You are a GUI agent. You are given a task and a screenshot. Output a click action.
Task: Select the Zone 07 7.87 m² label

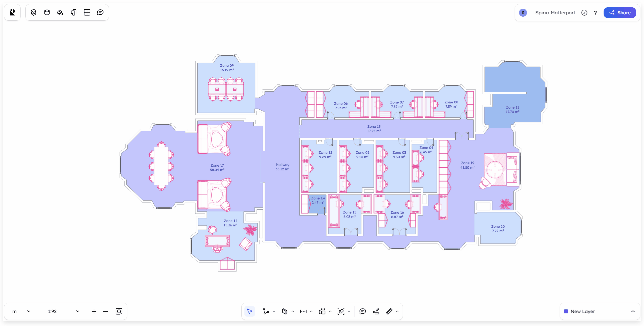[397, 104]
